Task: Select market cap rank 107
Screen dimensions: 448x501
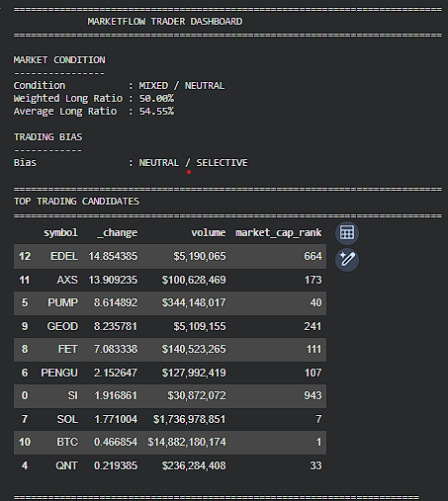Action: pyautogui.click(x=313, y=373)
